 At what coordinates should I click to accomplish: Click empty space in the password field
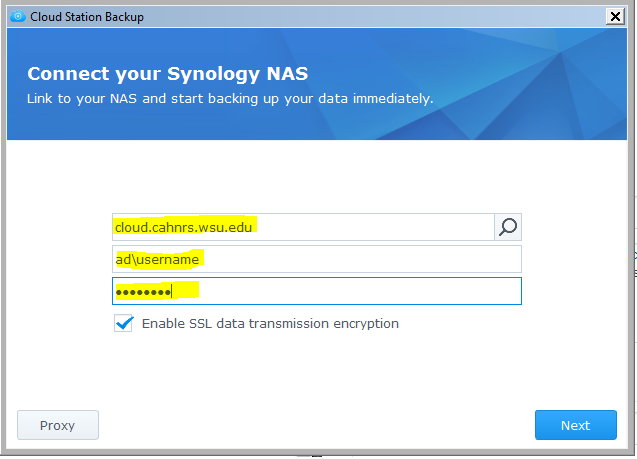tap(360, 291)
